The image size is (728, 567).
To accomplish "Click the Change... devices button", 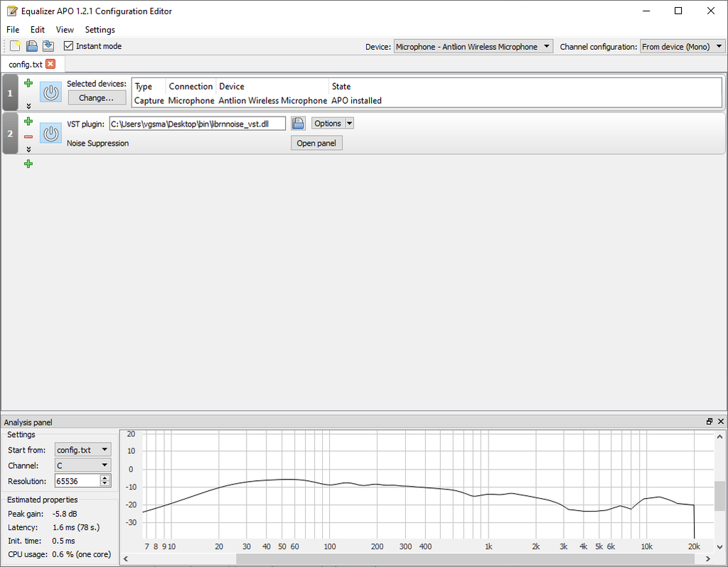I will [96, 98].
